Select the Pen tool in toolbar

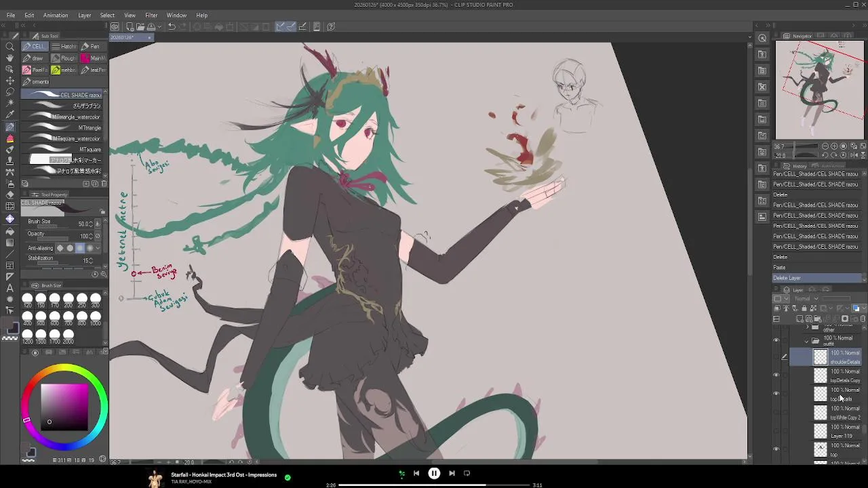[x=9, y=127]
